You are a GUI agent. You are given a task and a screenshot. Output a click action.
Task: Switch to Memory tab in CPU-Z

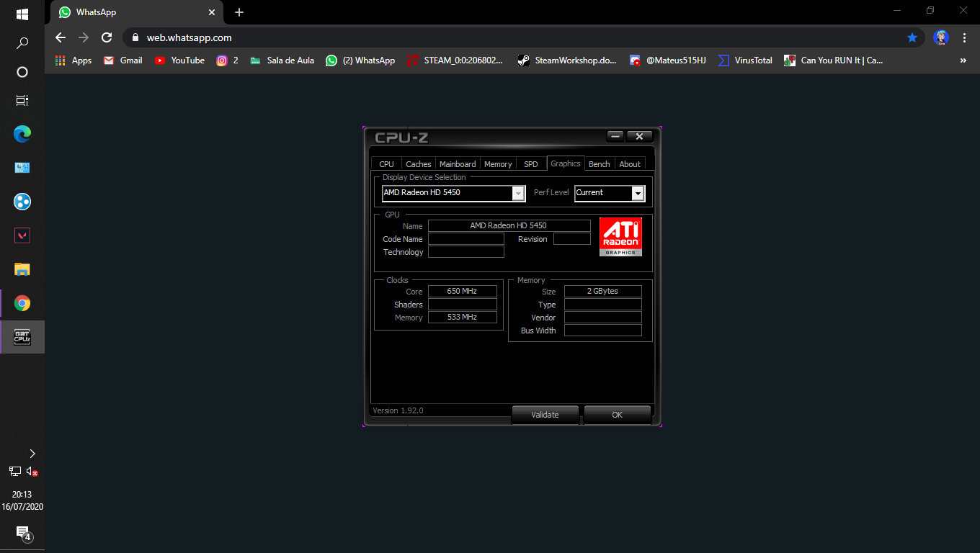(498, 164)
